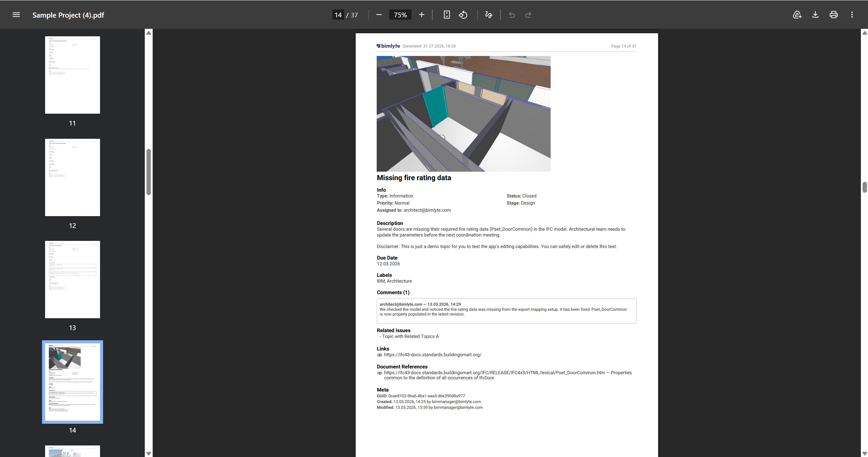Open the three-dot more actions menu
The image size is (868, 457).
click(x=852, y=15)
